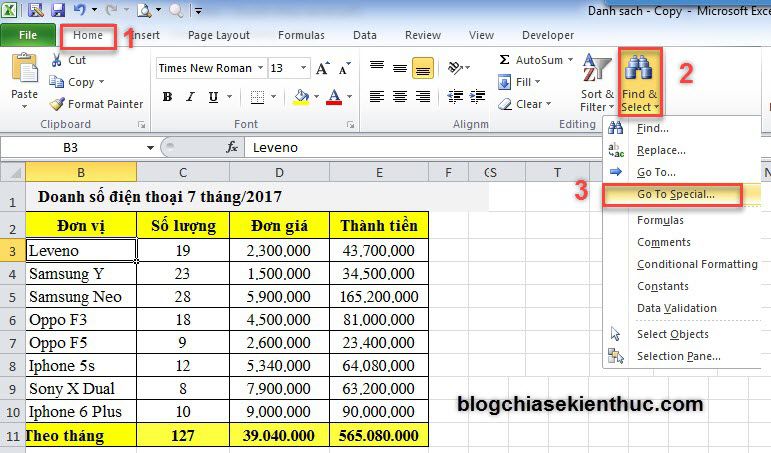Click cell containing Samsung Neo

(x=81, y=297)
